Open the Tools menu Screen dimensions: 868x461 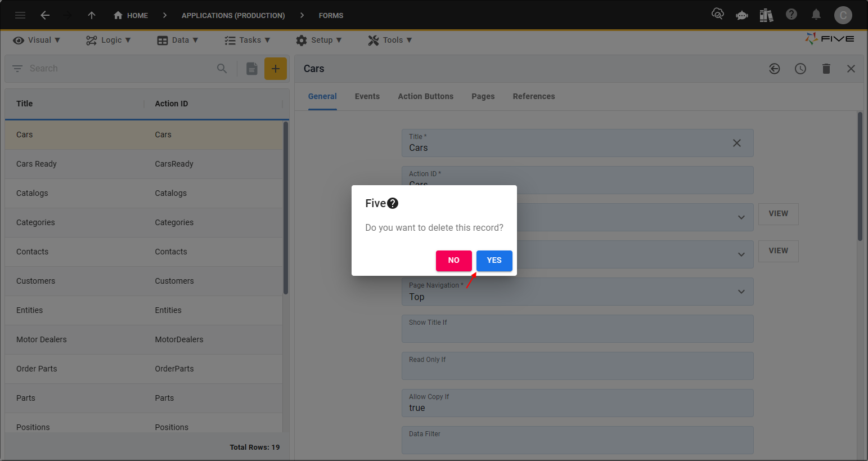coord(390,40)
